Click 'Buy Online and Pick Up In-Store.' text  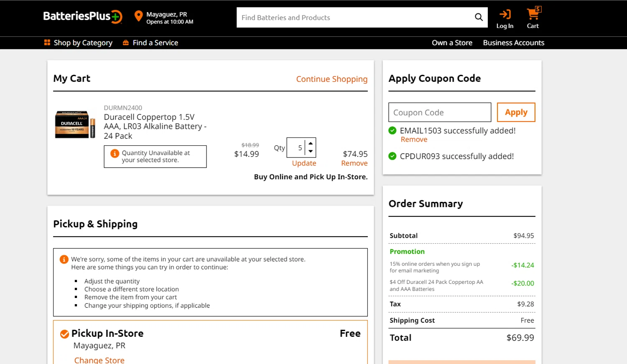[x=311, y=177]
